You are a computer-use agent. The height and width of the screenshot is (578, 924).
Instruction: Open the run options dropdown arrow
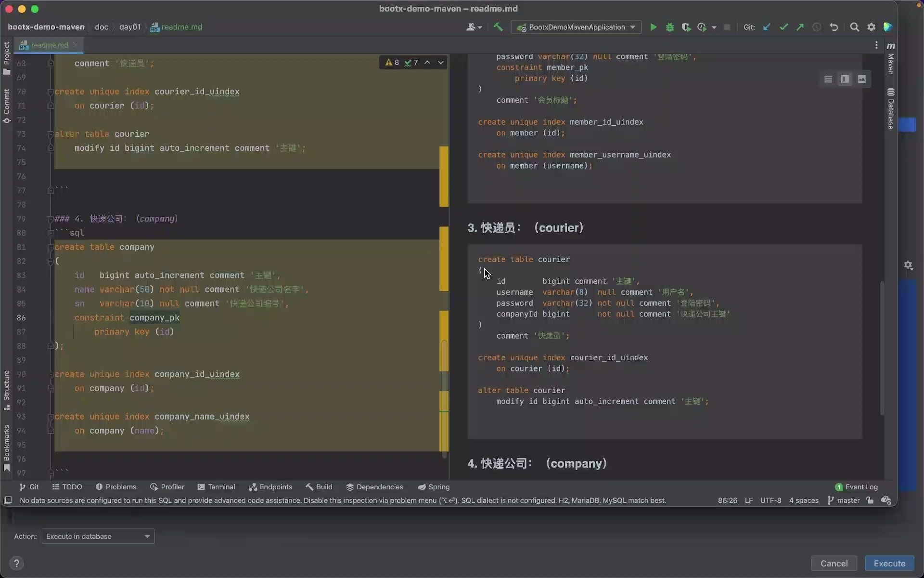714,27
